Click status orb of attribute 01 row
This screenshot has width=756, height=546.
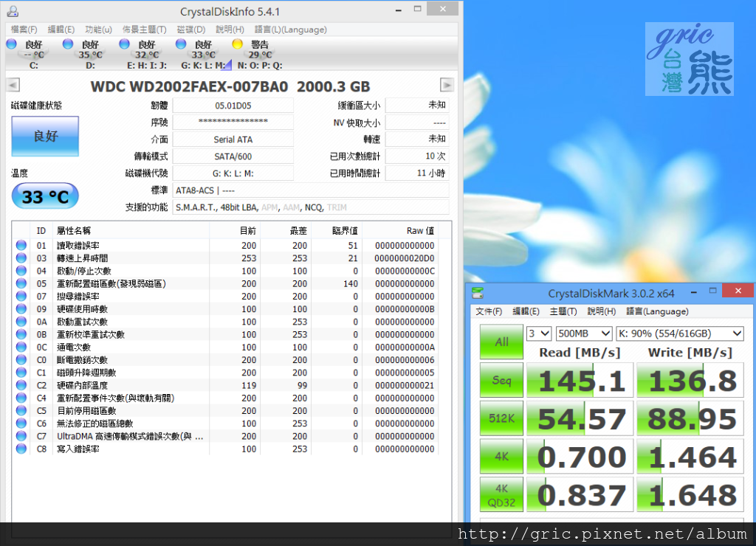click(21, 245)
